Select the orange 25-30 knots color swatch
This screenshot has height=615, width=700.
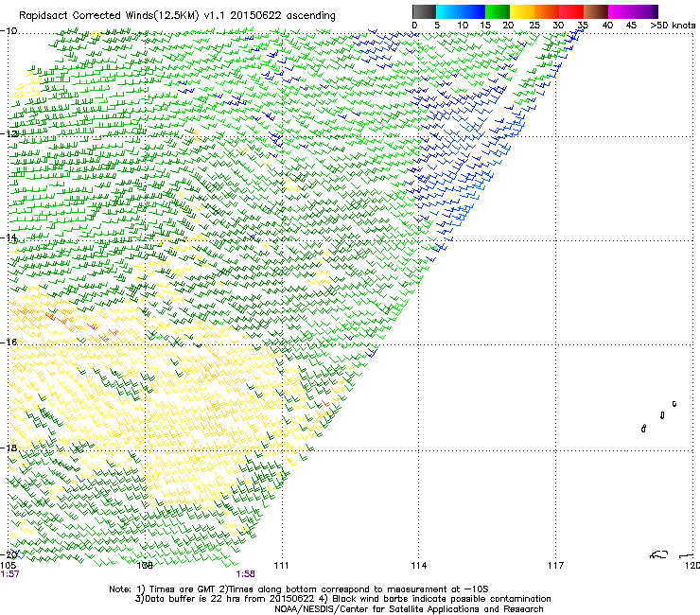pyautogui.click(x=547, y=11)
